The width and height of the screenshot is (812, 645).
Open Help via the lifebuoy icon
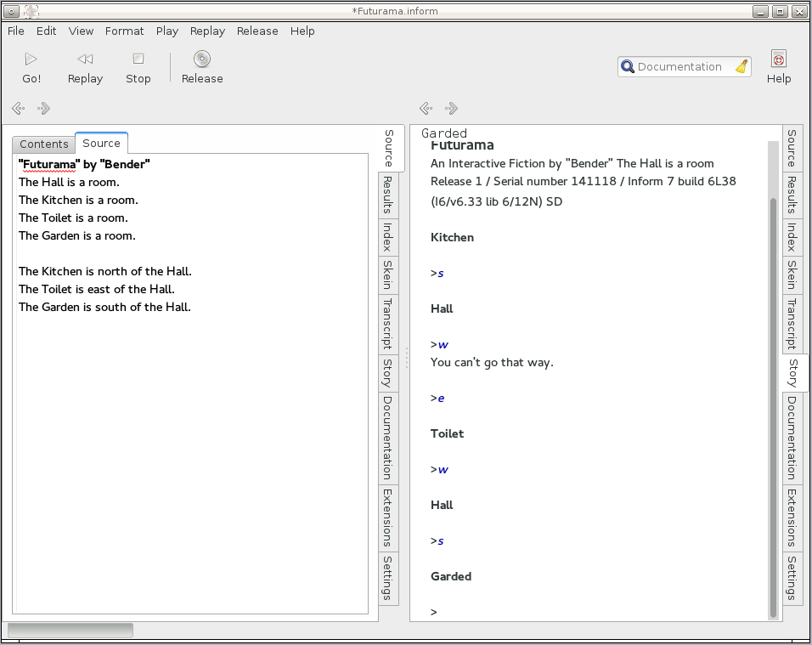(778, 59)
